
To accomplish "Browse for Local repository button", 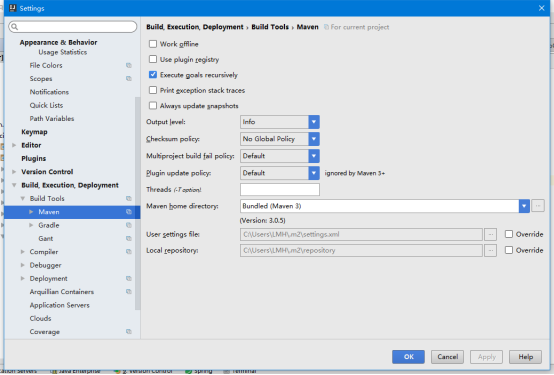I will (490, 251).
